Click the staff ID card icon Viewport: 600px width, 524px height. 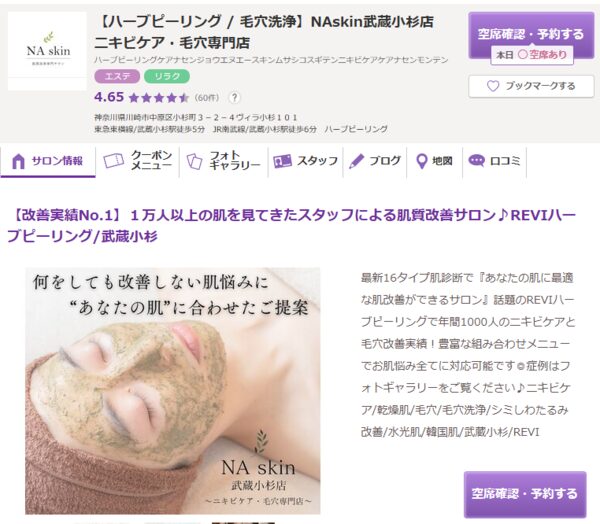[282, 161]
